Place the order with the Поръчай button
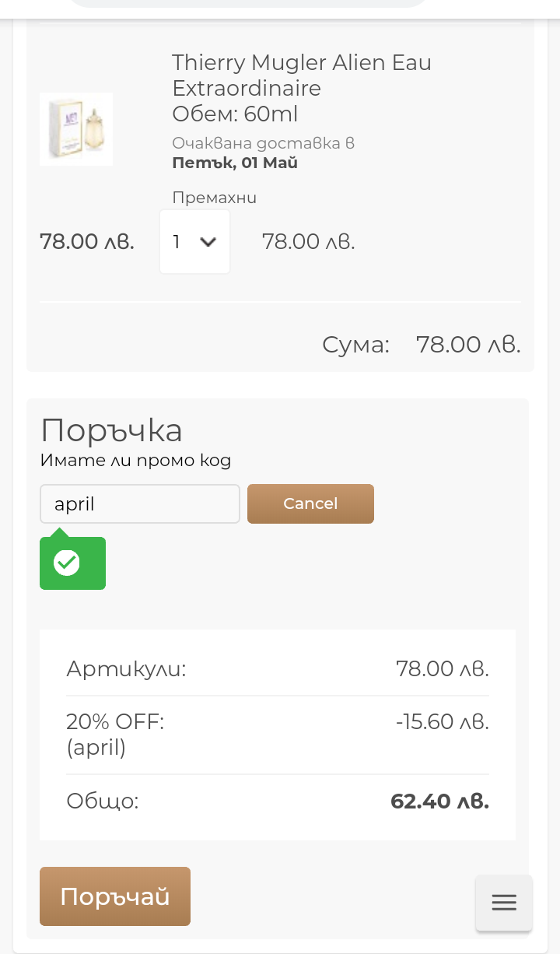Viewport: 560px width, 954px height. click(x=115, y=896)
